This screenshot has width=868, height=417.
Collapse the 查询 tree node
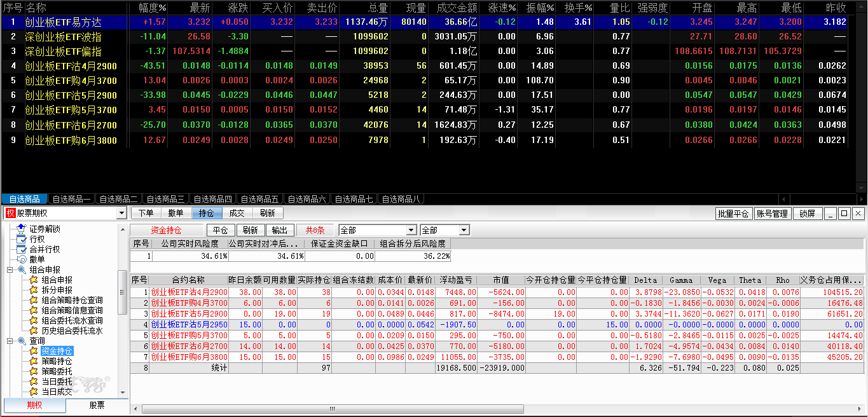(10, 341)
